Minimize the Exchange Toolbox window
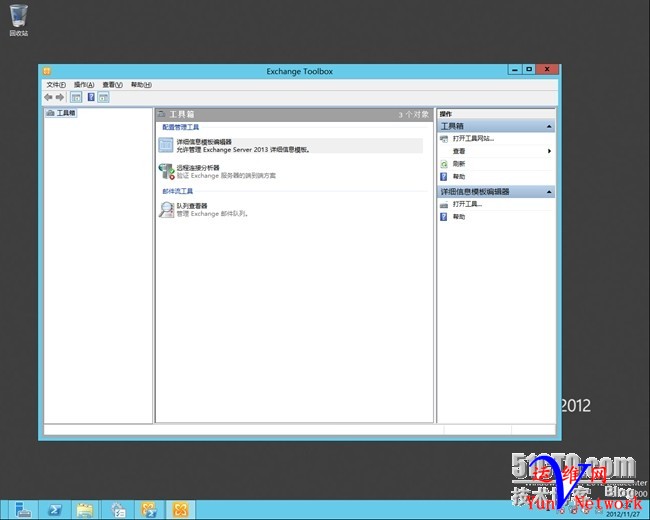 (x=515, y=70)
